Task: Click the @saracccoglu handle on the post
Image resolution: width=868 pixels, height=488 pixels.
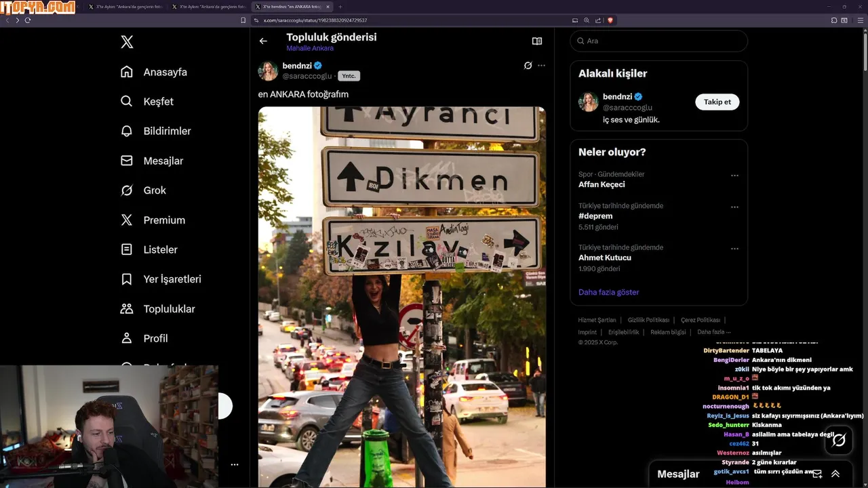Action: (307, 77)
